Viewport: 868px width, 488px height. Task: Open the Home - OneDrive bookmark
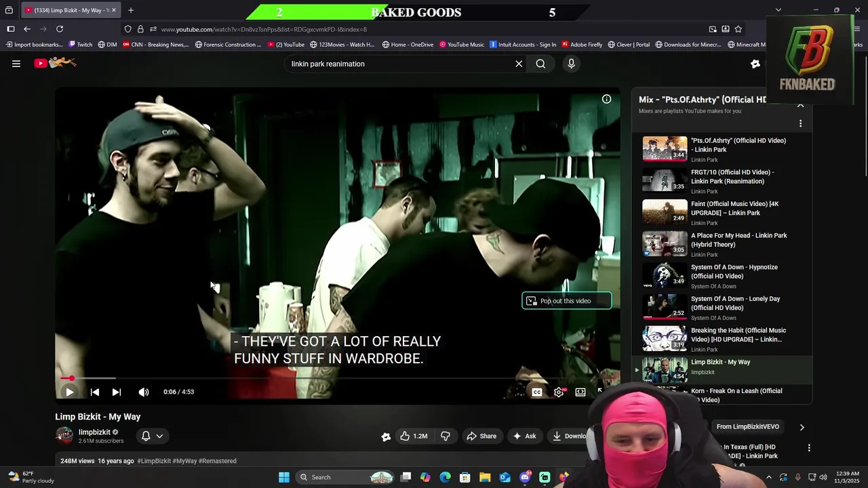point(408,45)
